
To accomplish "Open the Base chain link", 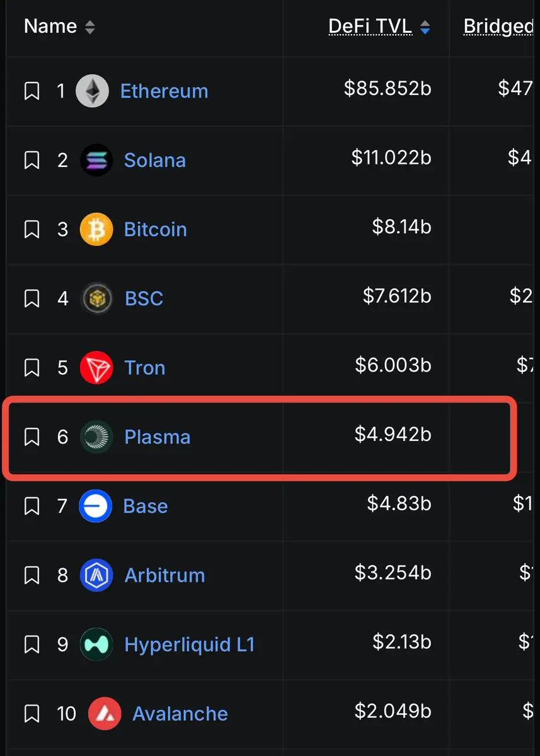I will [x=146, y=506].
